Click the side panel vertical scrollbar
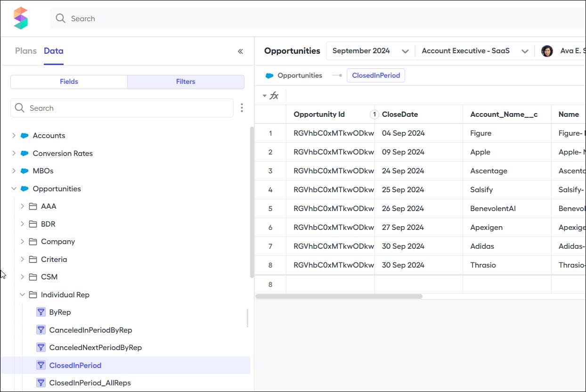 [252, 202]
